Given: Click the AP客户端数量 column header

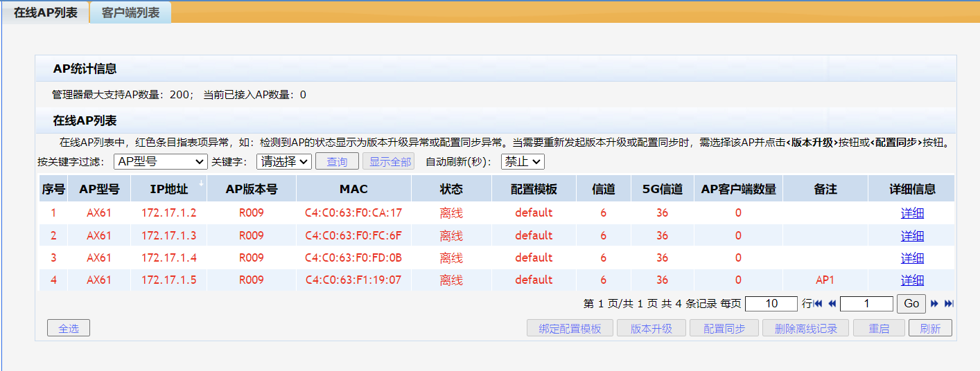Looking at the screenshot, I should pos(738,189).
